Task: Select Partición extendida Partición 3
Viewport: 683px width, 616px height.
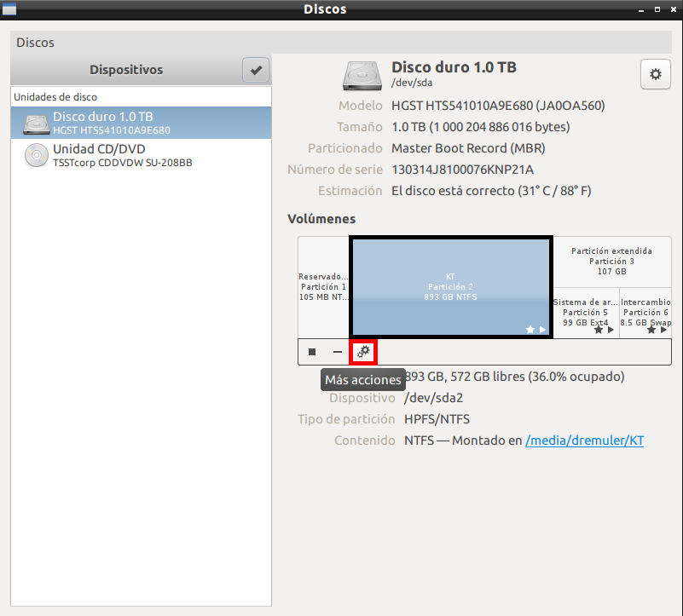Action: click(x=612, y=262)
